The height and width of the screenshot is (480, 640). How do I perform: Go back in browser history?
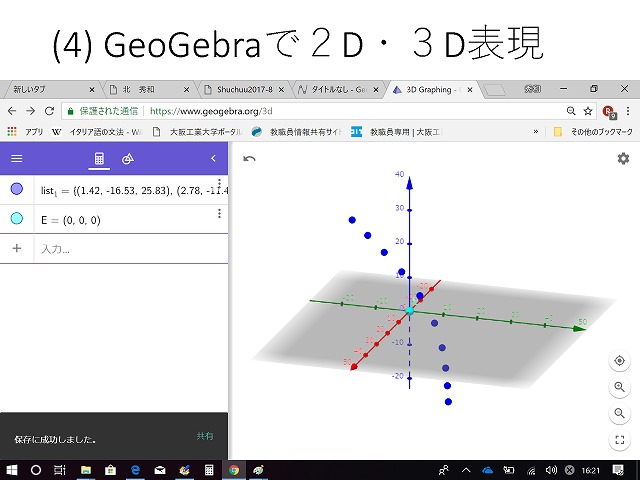coord(12,111)
